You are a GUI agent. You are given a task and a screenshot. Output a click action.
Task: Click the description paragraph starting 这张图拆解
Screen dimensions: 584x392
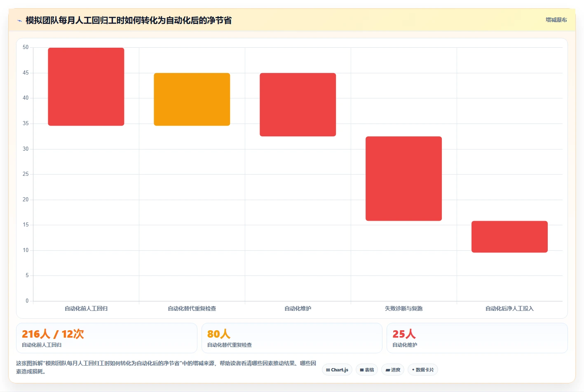(x=166, y=367)
